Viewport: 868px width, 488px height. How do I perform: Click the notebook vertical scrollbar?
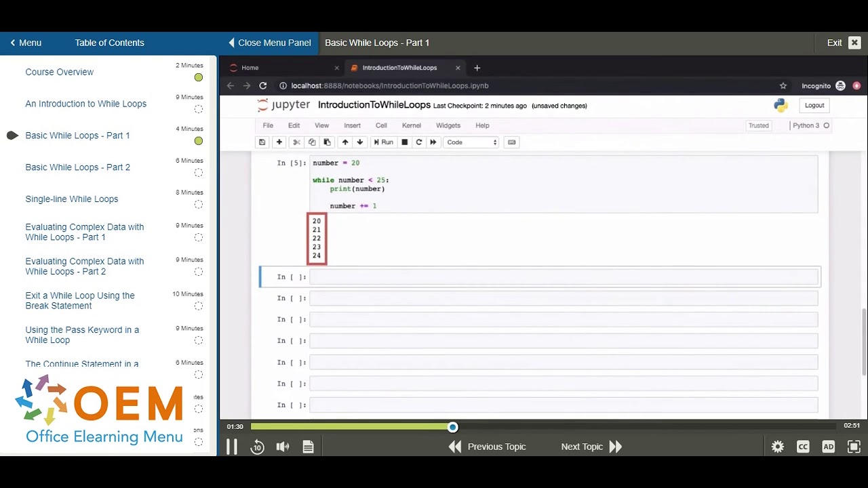[x=863, y=342]
